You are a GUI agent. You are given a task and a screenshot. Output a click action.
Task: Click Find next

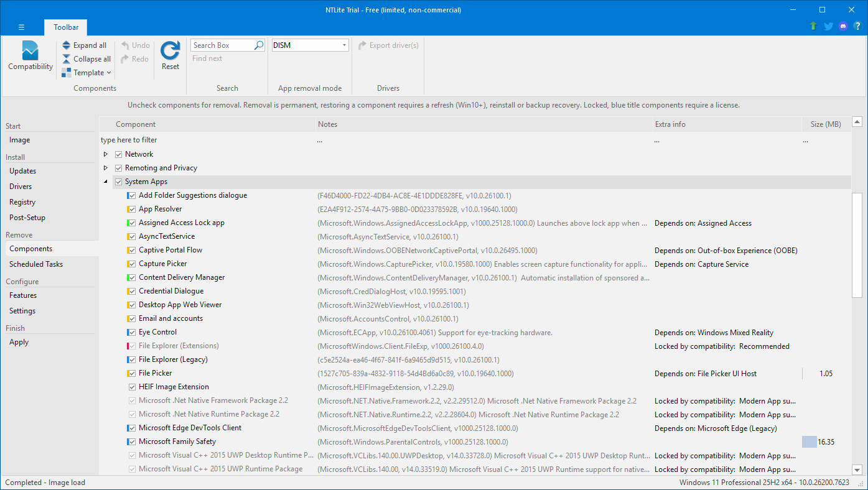207,58
